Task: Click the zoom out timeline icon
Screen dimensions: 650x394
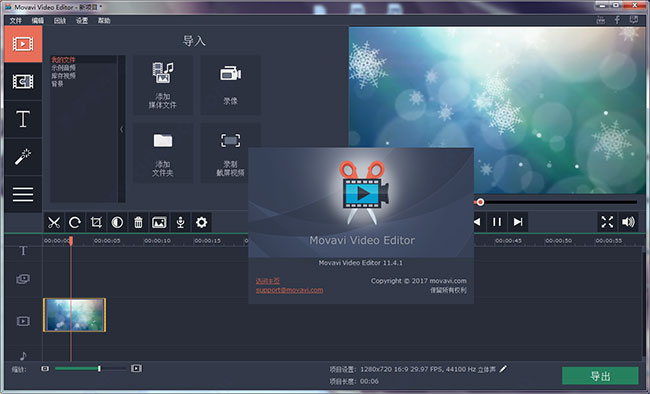Action: [45, 369]
